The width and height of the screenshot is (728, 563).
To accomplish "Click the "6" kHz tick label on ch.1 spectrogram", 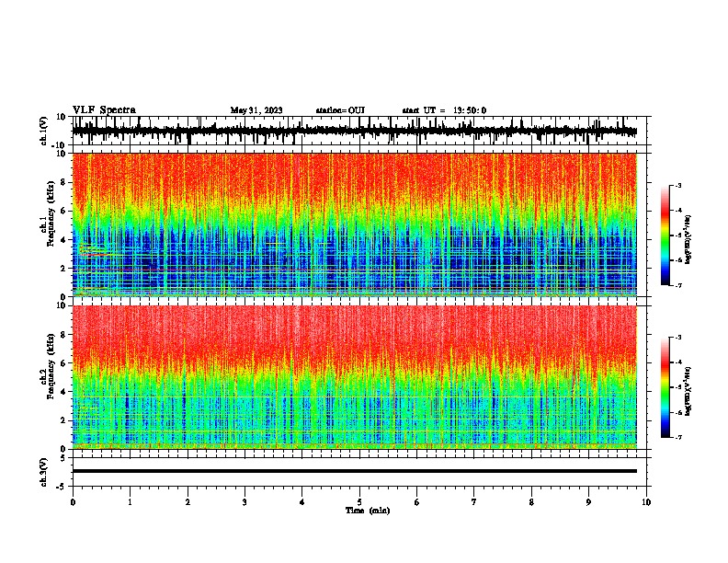I will [64, 211].
